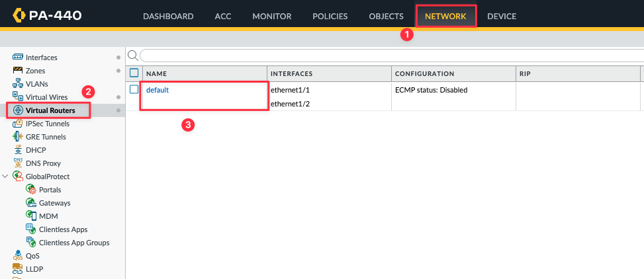Click the Zones striped icon

coord(18,70)
